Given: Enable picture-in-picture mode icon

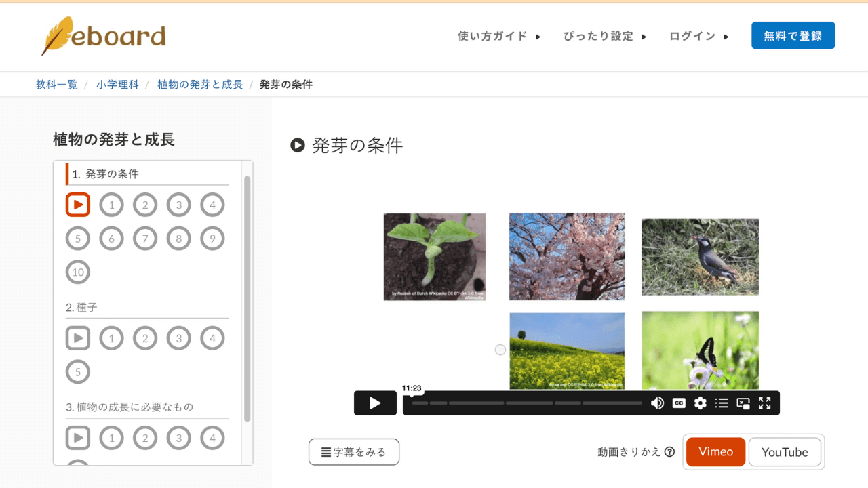Looking at the screenshot, I should coord(743,403).
